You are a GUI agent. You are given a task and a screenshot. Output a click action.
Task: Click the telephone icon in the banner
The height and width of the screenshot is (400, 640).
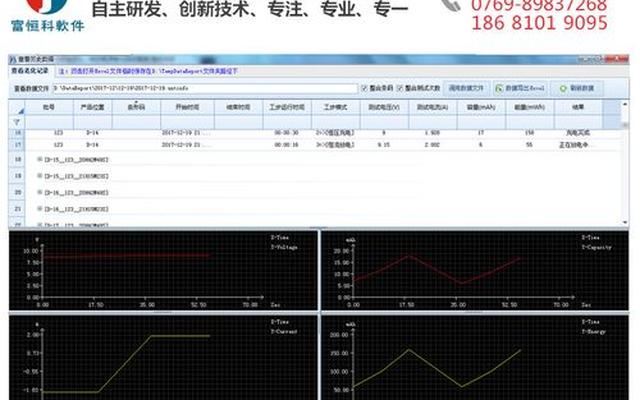pos(451,5)
